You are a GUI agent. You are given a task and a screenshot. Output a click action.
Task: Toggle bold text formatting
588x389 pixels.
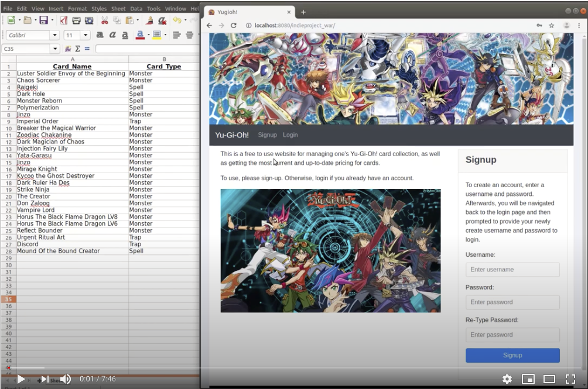pos(100,35)
